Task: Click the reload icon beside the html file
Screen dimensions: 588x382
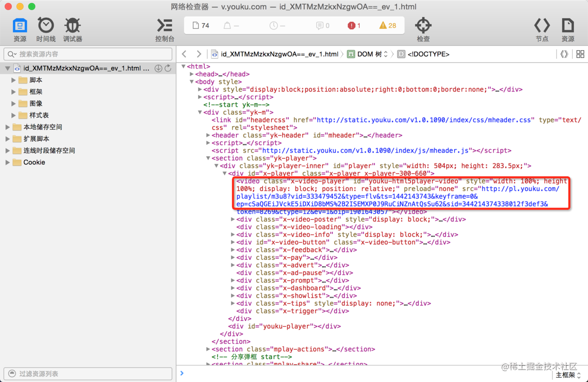Action: 168,68
